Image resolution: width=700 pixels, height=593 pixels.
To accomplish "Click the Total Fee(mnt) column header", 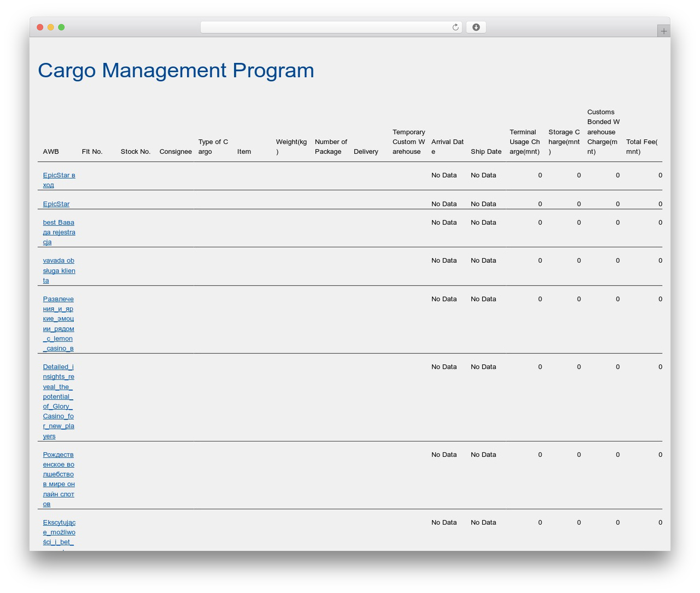I will coord(642,147).
